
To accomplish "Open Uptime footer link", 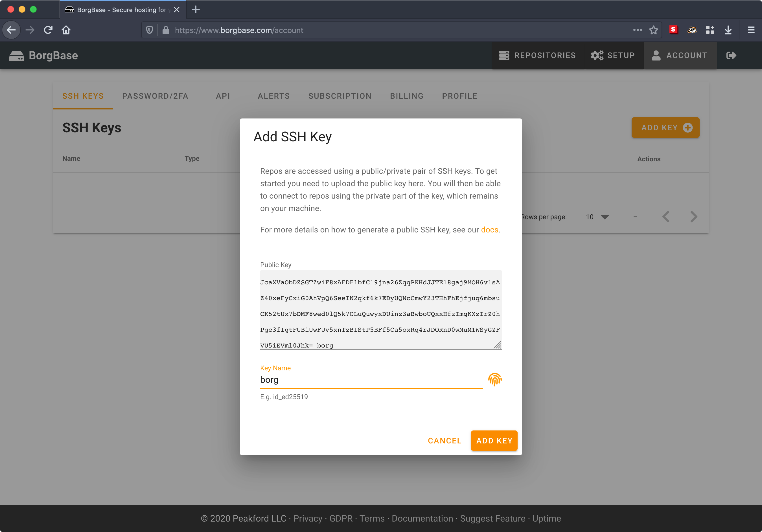I will coord(547,518).
